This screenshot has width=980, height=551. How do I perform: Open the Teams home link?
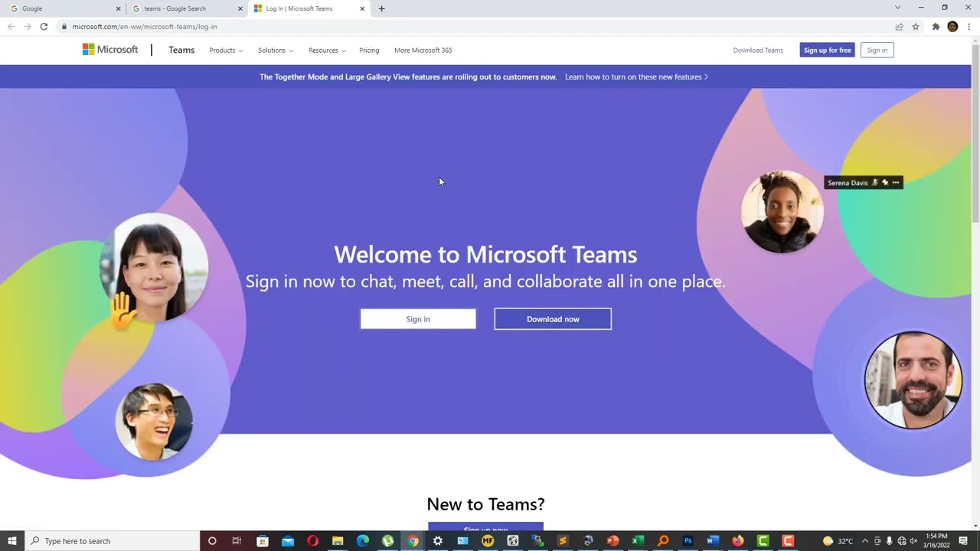181,50
